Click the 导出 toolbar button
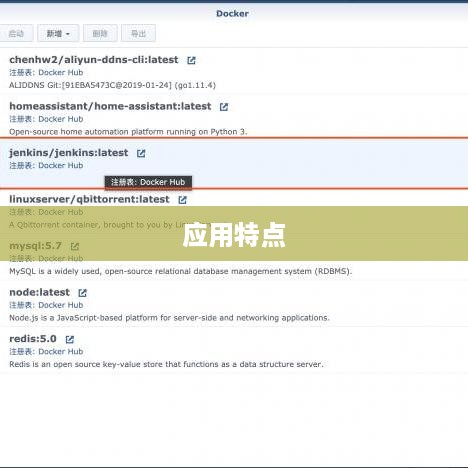468x468 pixels. 138,33
